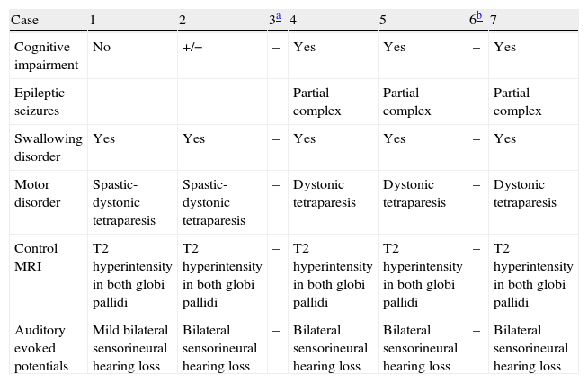Screen dimensions: 588x383
Task: Select case 1 column header
Action: (95, 20)
